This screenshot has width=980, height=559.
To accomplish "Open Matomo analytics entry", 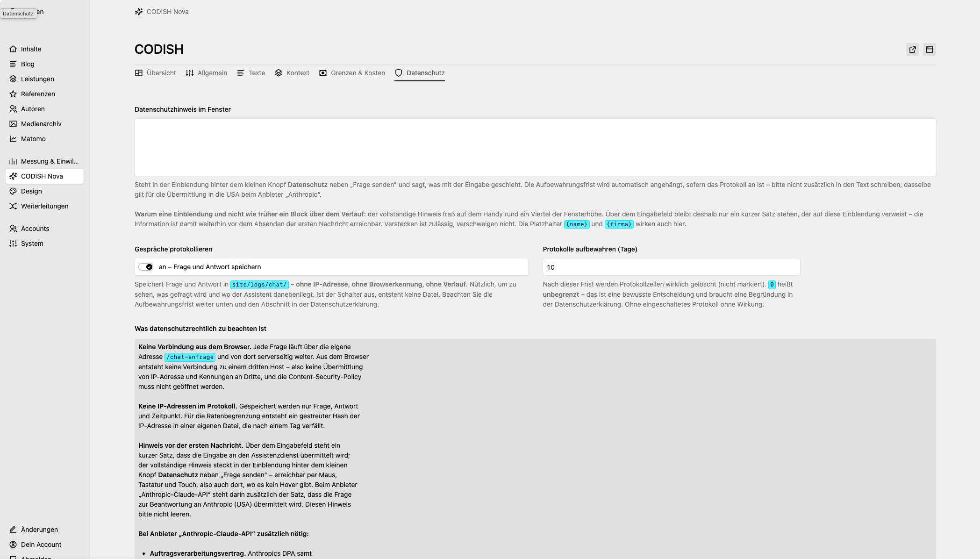I will (x=44, y=139).
